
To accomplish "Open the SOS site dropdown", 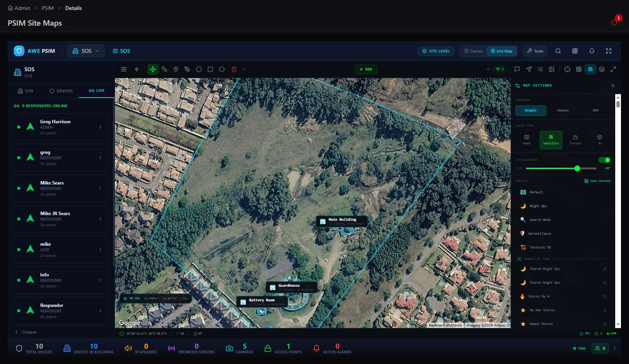I will [x=86, y=51].
